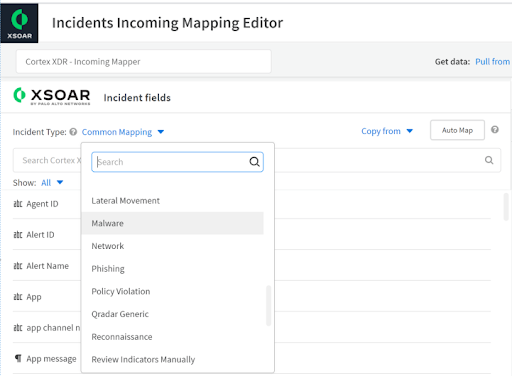
Task: Select Malware incident type
Action: [x=172, y=223]
